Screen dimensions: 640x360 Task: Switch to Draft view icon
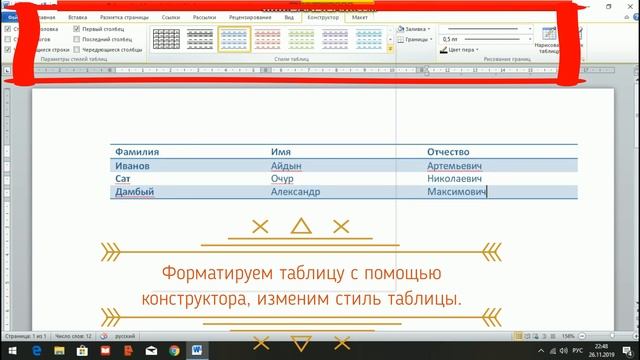coord(553,336)
